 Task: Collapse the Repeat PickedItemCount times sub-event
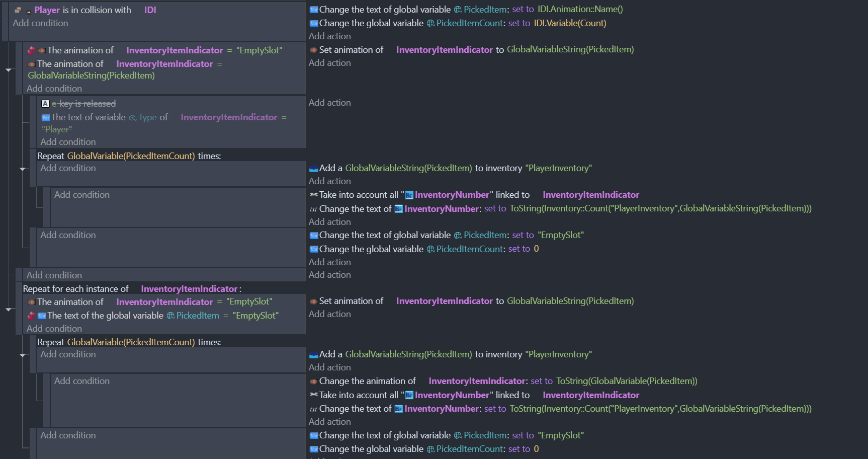point(22,170)
